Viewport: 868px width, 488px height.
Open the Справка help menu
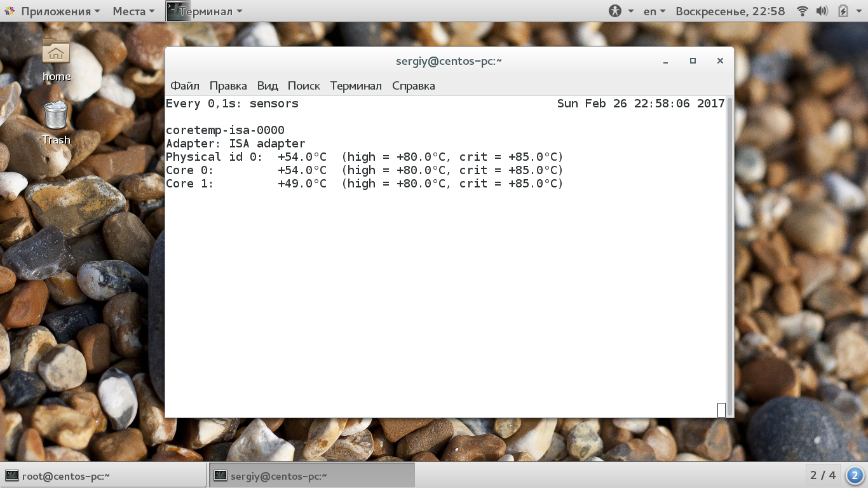coord(414,86)
